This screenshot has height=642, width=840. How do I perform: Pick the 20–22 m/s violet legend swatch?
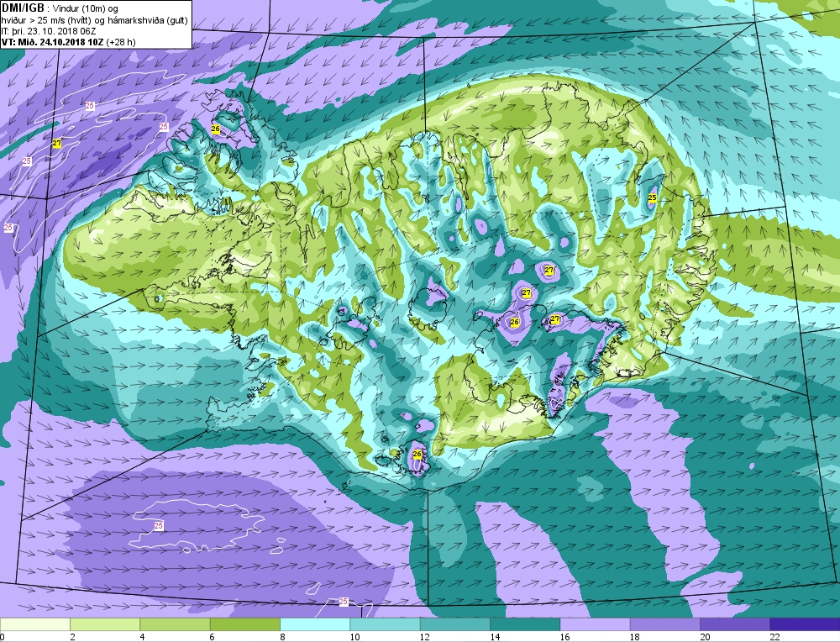click(734, 624)
